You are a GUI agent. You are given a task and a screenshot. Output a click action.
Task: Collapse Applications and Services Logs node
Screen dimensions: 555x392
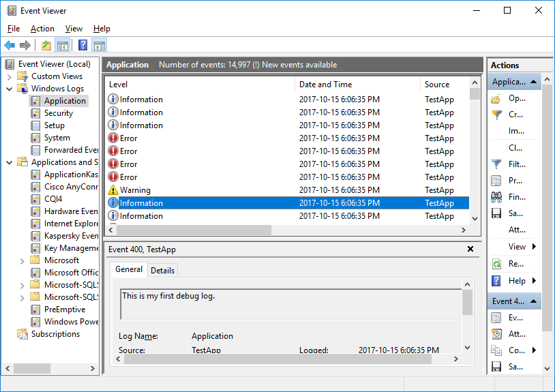(10, 163)
